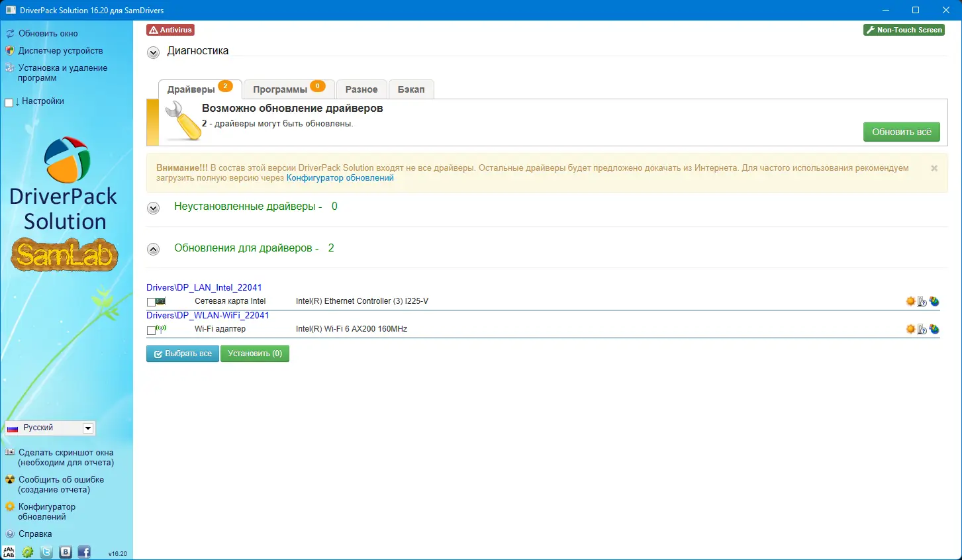Open the VK (B) social icon
The image size is (962, 560).
pos(66,551)
